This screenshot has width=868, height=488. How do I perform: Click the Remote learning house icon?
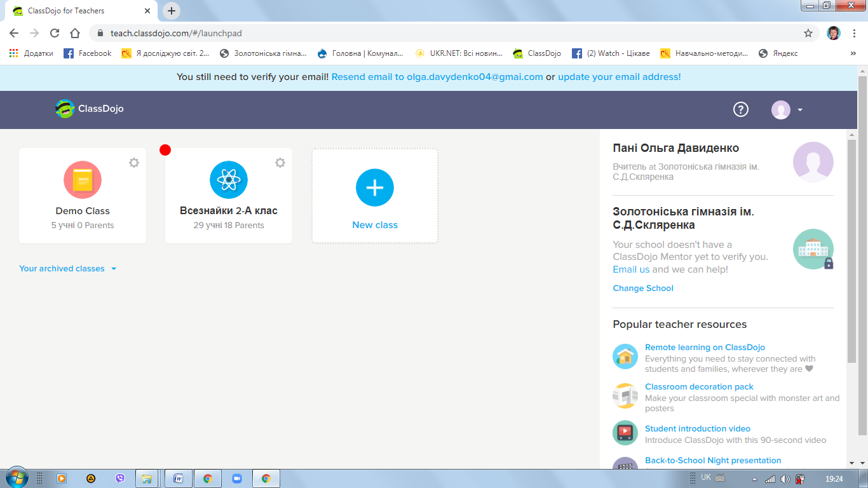pyautogui.click(x=625, y=356)
